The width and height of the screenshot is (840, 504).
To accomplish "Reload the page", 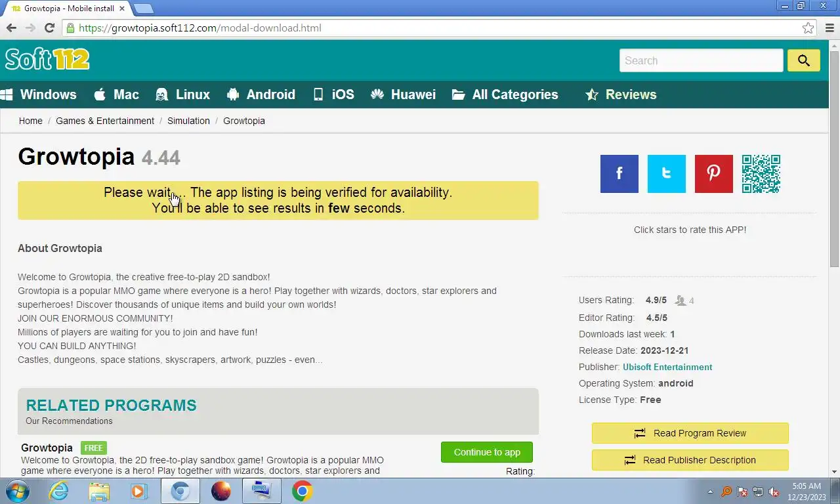I will [49, 28].
